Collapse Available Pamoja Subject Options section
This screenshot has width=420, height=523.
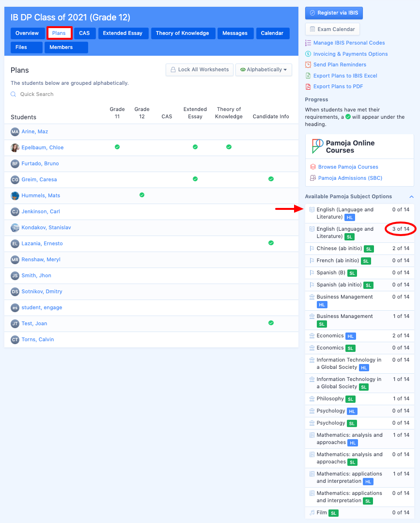pos(411,197)
